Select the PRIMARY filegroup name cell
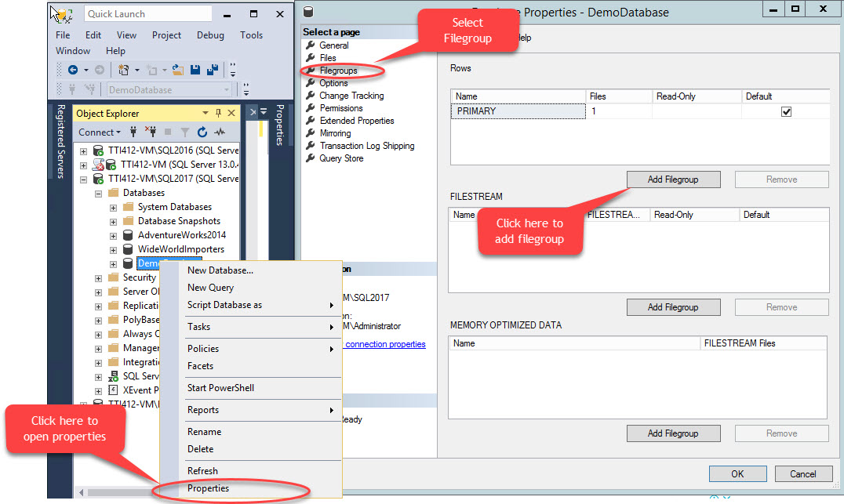The height and width of the screenshot is (504, 844). (x=518, y=111)
